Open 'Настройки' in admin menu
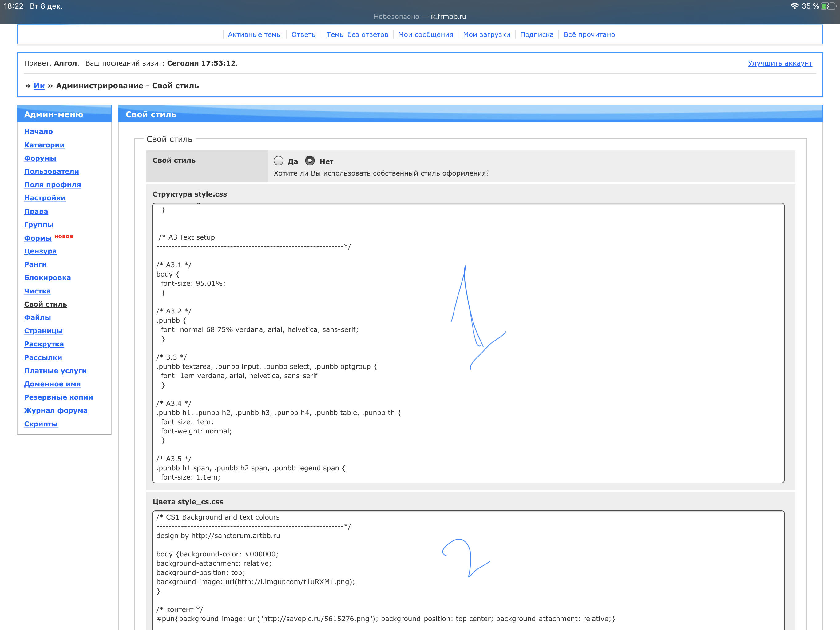This screenshot has height=630, width=840. click(45, 198)
